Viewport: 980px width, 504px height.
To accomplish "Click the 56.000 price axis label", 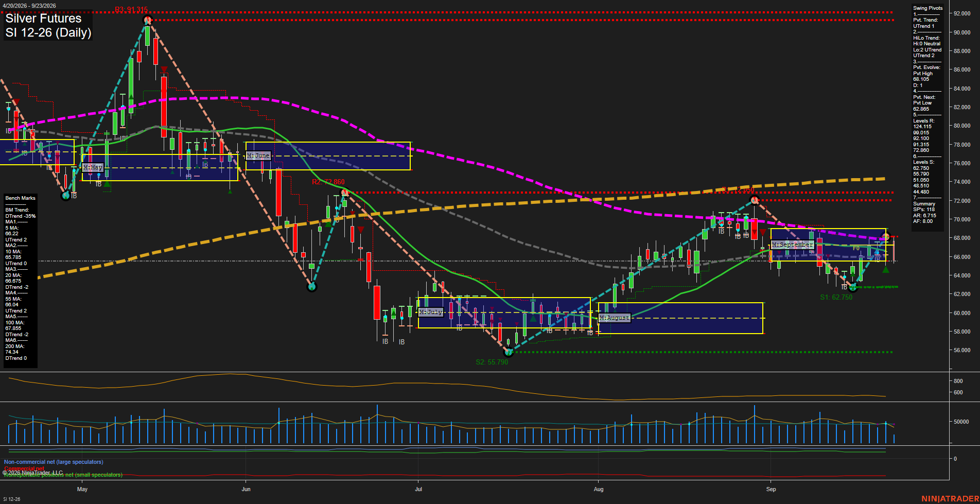I will [x=962, y=351].
